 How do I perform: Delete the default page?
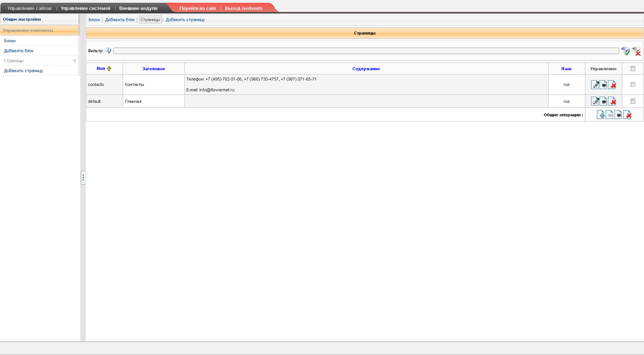(612, 101)
